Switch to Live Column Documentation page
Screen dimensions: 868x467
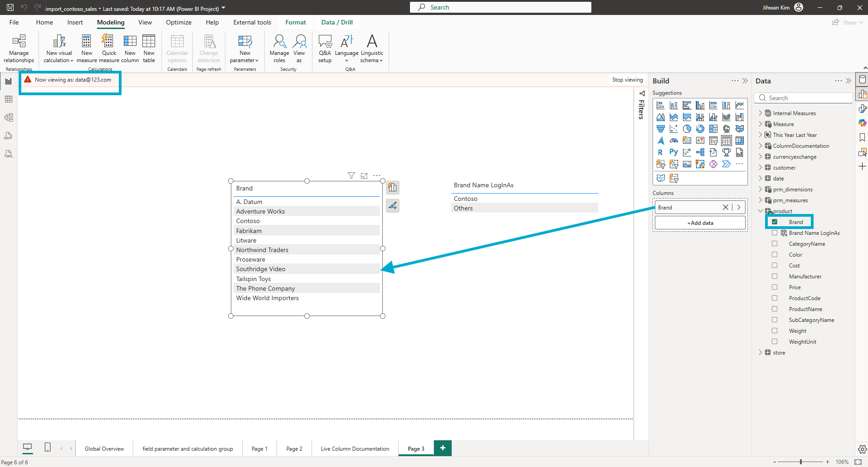click(x=355, y=448)
